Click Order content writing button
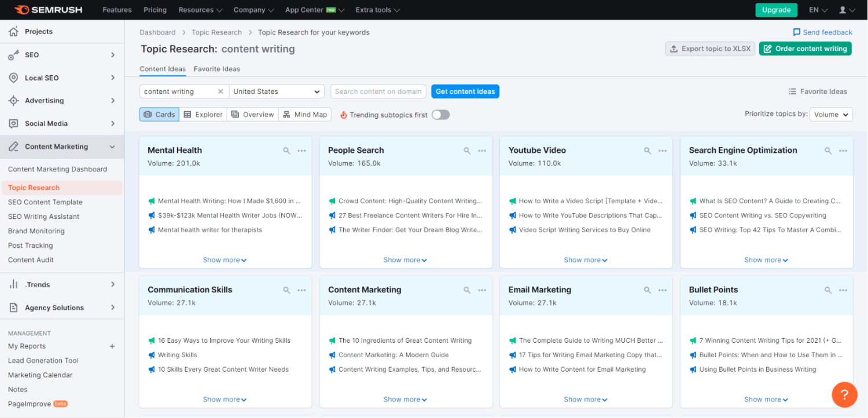 805,49
